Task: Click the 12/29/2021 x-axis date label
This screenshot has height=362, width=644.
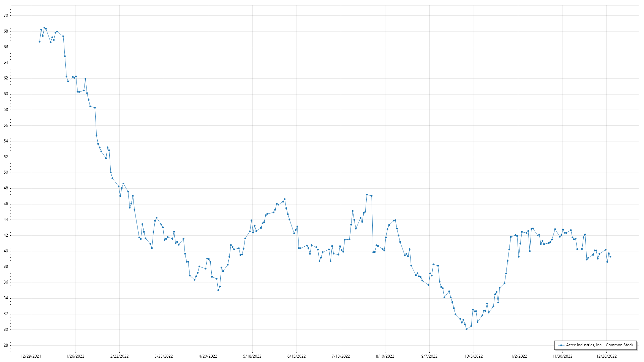Action: coord(31,356)
